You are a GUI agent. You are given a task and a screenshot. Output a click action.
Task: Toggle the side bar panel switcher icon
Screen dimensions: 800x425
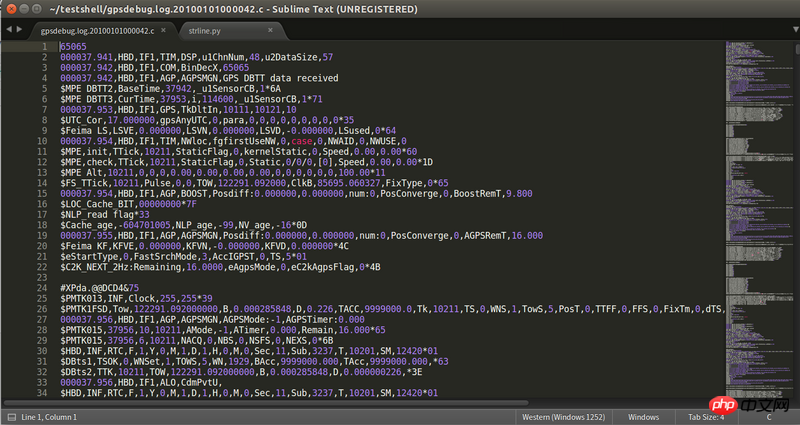12,417
